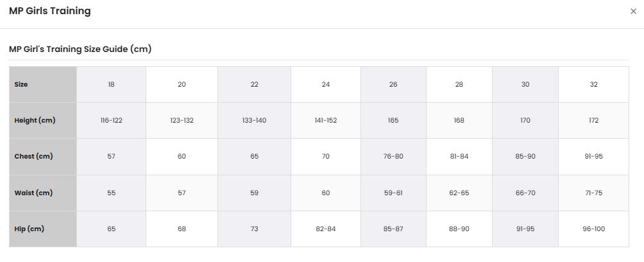Click the 116-122 height cell
Screen dimensions: 644x262
[x=112, y=121]
